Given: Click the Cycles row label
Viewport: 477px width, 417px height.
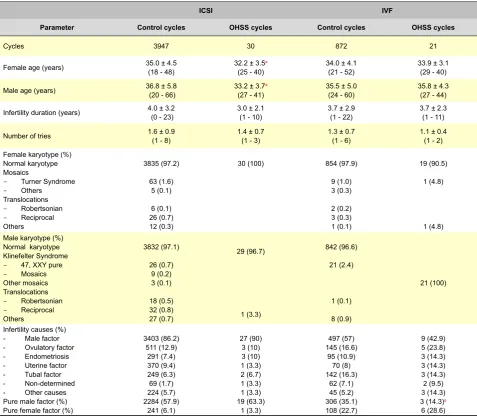Looking at the screenshot, I should (14, 46).
